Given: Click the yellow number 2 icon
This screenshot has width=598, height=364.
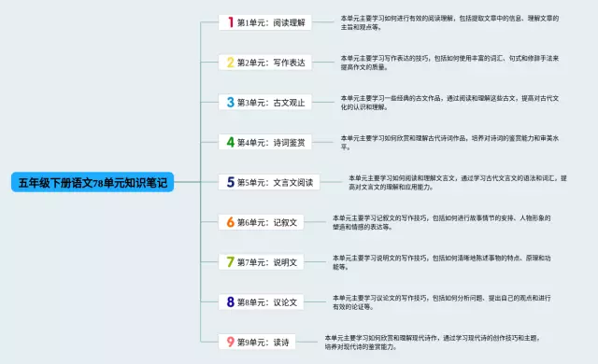Looking at the screenshot, I should [x=231, y=62].
